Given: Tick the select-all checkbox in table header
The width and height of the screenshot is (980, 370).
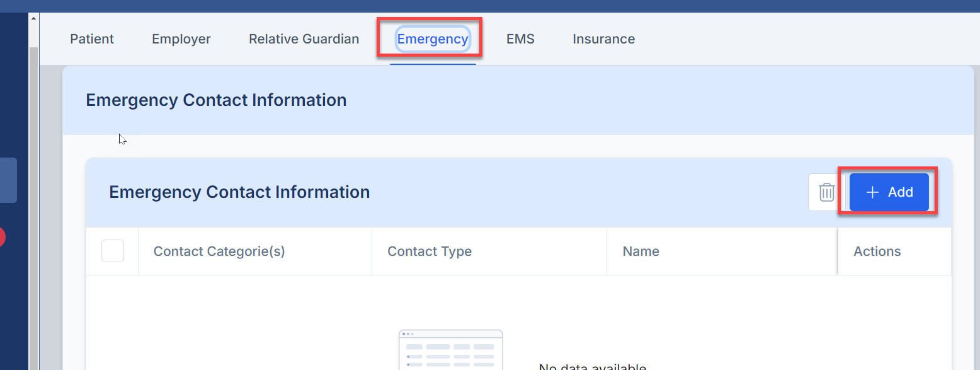Looking at the screenshot, I should pyautogui.click(x=113, y=251).
